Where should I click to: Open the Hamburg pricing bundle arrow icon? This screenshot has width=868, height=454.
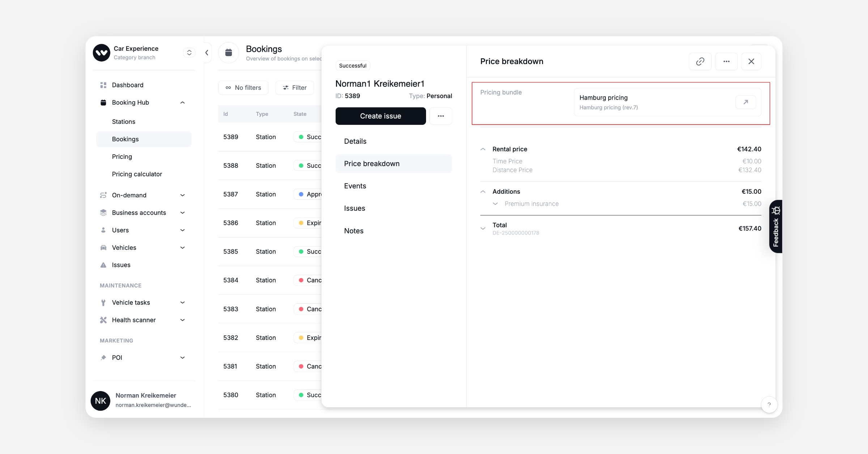[745, 102]
